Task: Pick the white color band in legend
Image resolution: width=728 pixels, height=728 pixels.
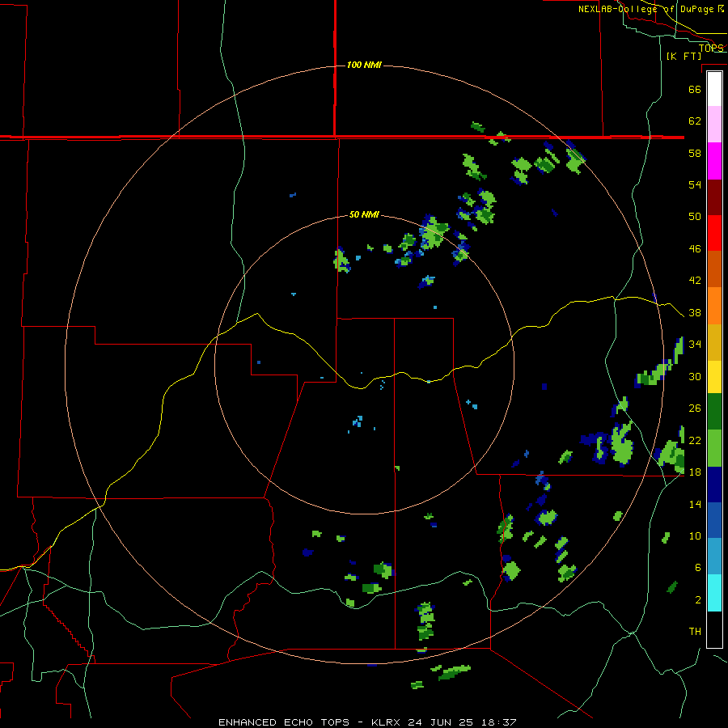Action: pyautogui.click(x=714, y=89)
